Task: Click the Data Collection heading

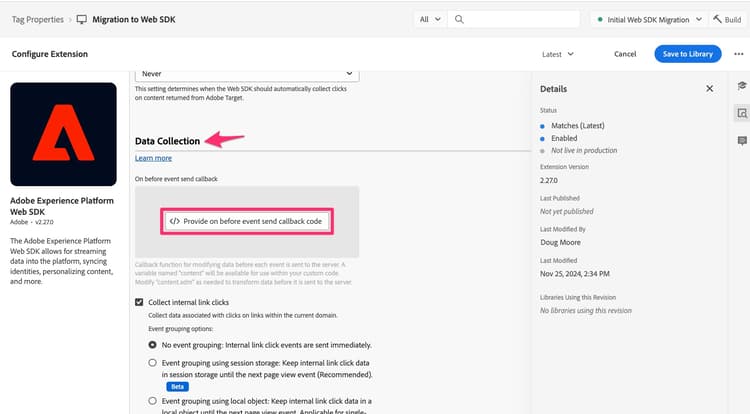Action: 167,141
